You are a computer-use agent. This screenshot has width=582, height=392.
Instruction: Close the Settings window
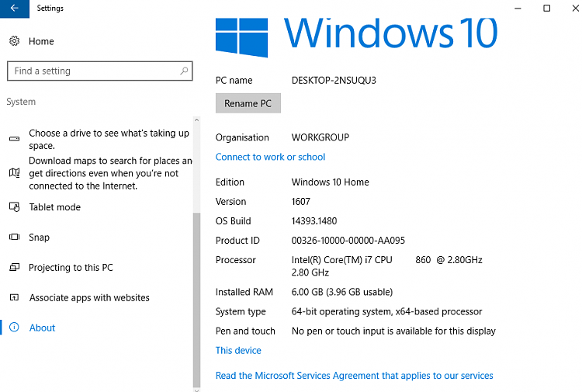pyautogui.click(x=575, y=9)
